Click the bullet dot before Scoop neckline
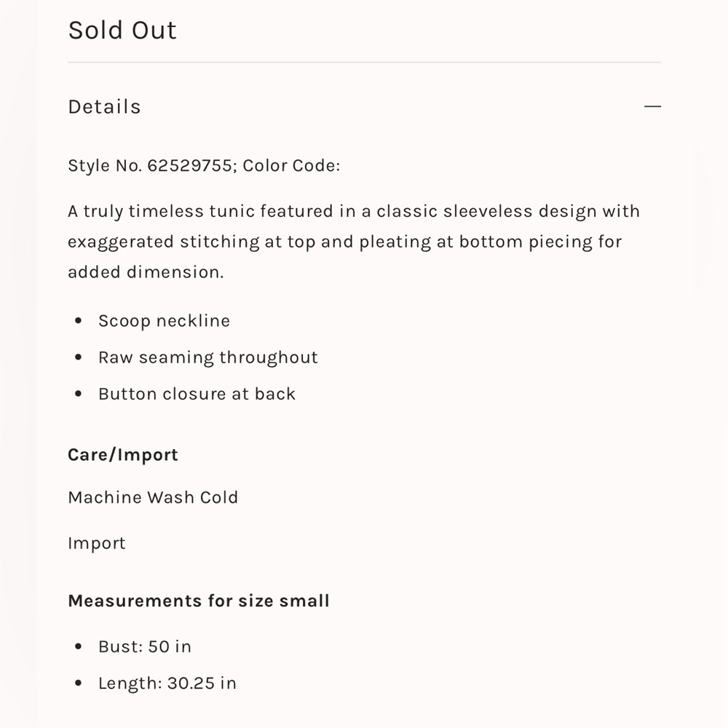 tap(78, 321)
